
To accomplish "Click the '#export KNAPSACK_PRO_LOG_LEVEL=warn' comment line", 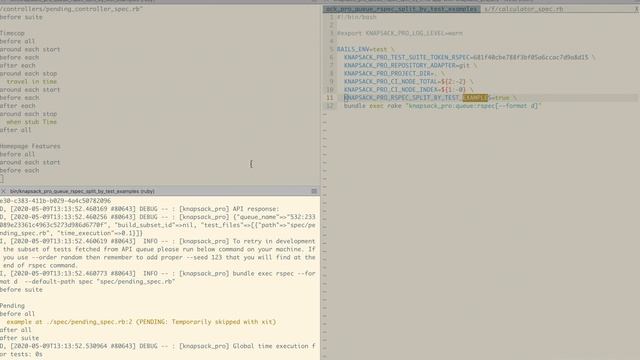I will click(x=400, y=33).
